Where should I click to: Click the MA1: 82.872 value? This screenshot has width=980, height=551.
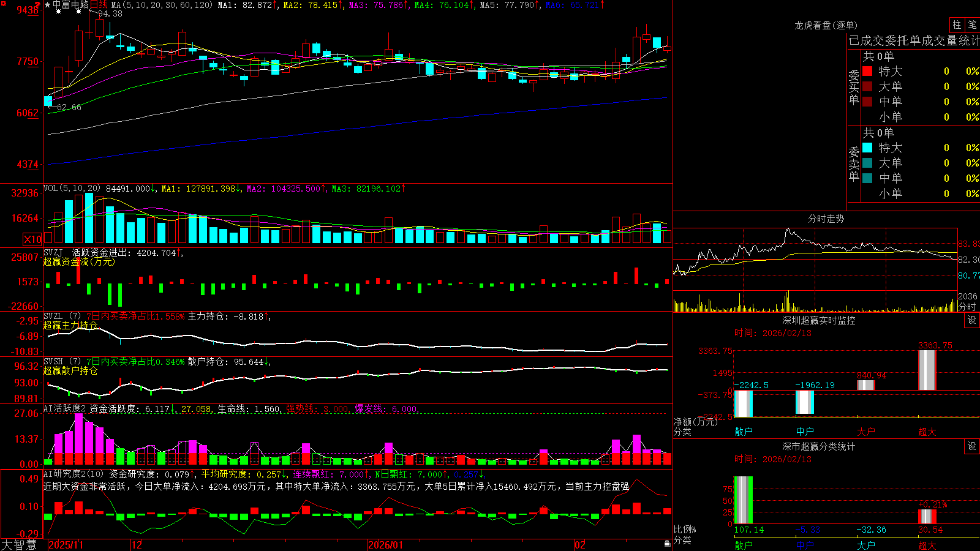[x=245, y=5]
